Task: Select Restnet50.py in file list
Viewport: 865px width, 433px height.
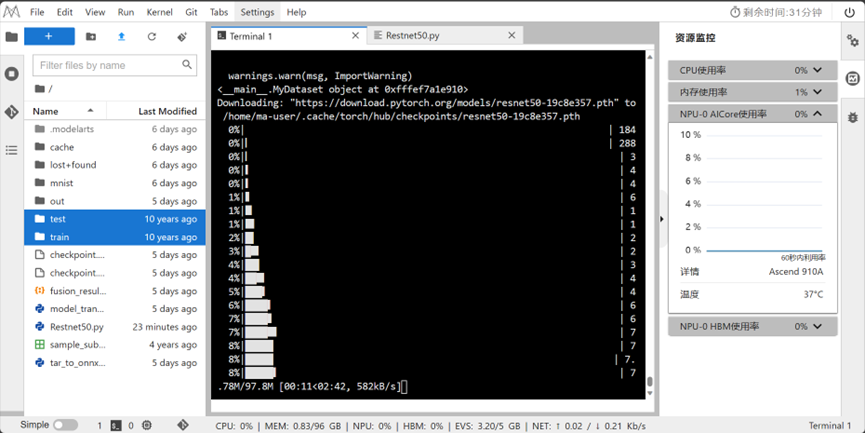Action: click(115, 327)
